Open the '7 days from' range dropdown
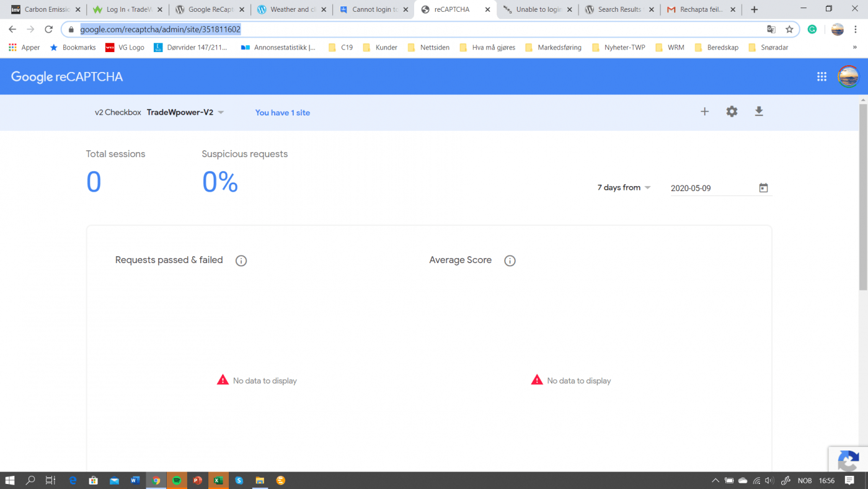 pos(624,187)
